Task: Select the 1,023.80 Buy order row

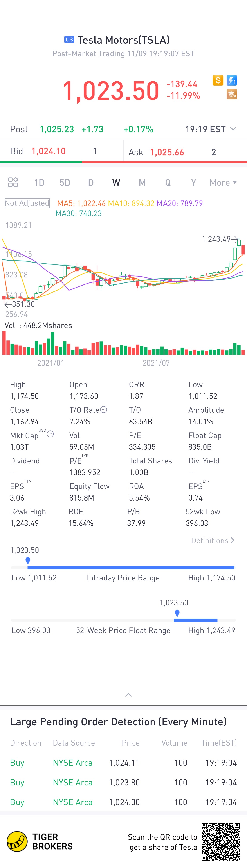Action: (123, 782)
